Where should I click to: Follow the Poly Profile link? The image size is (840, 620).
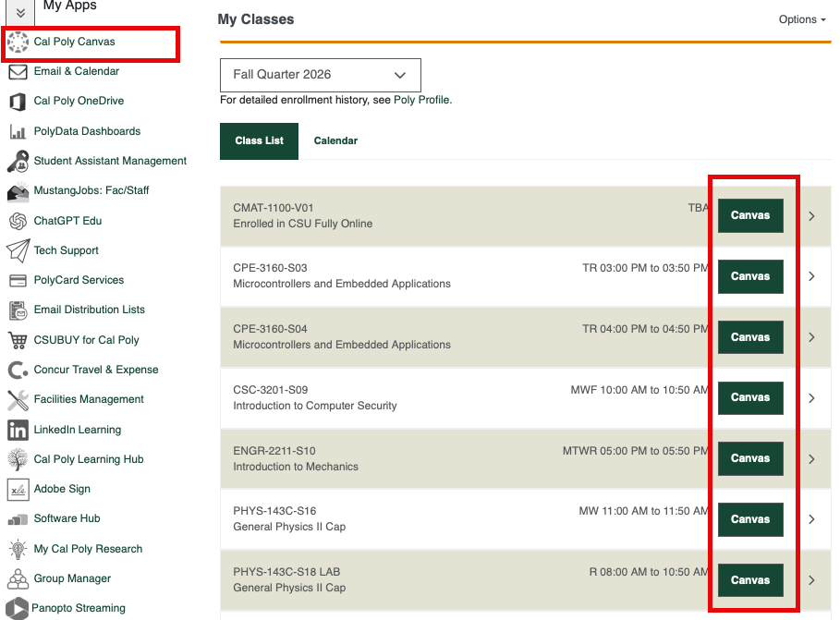coord(421,100)
